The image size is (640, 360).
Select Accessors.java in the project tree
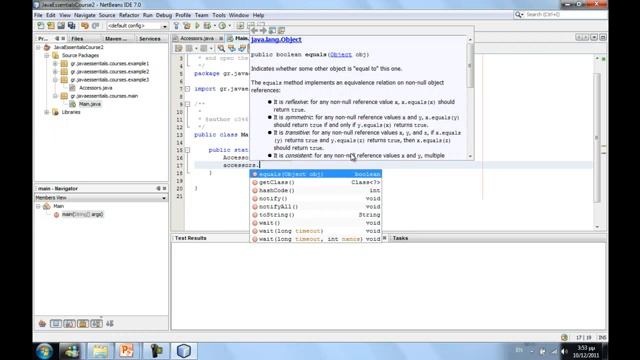pyautogui.click(x=96, y=88)
